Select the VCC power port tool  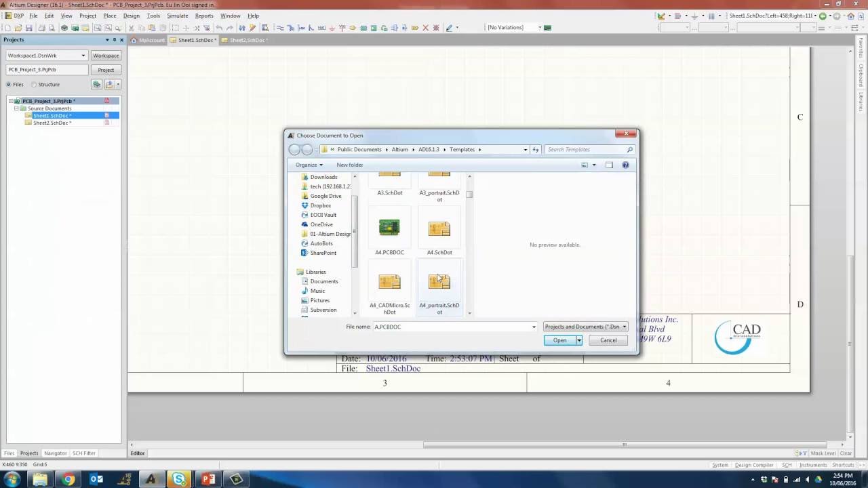[x=342, y=28]
